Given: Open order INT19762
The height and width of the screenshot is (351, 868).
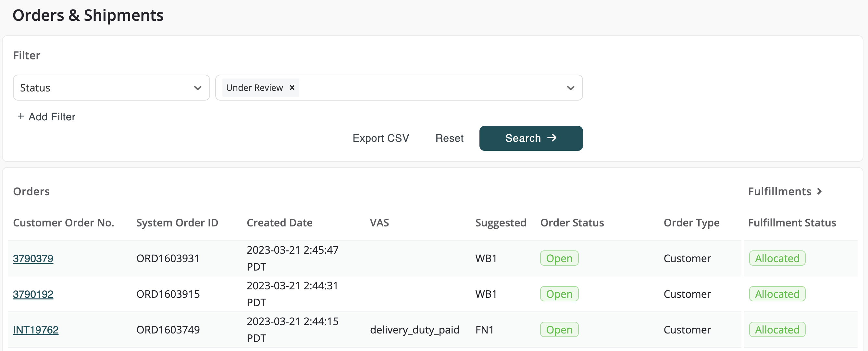Looking at the screenshot, I should pyautogui.click(x=36, y=330).
